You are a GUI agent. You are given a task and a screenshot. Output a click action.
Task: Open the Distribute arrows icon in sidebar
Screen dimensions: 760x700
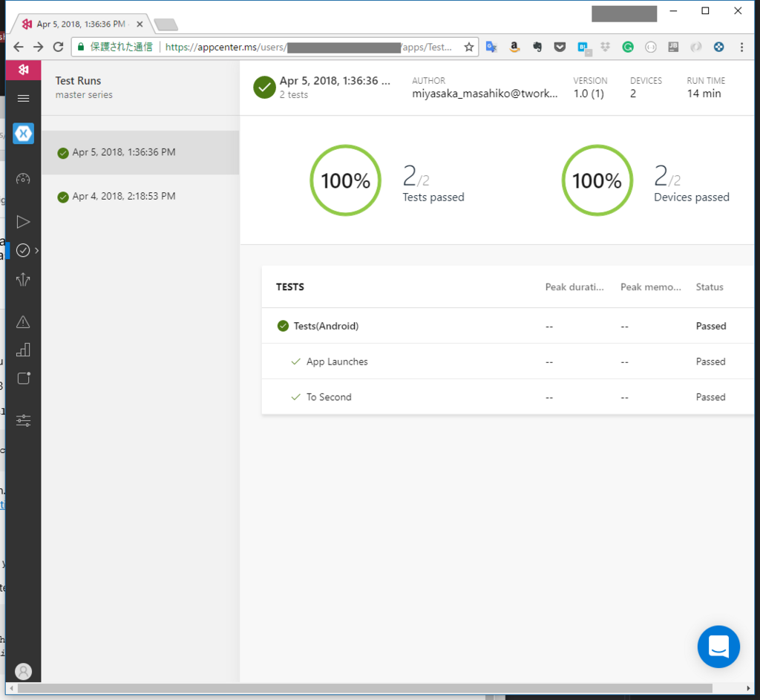[x=23, y=279]
